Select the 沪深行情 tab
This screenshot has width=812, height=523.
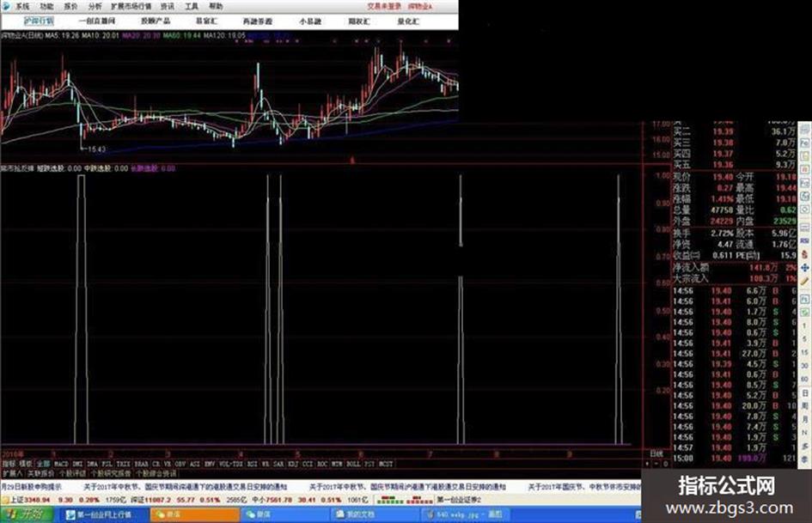pos(39,21)
